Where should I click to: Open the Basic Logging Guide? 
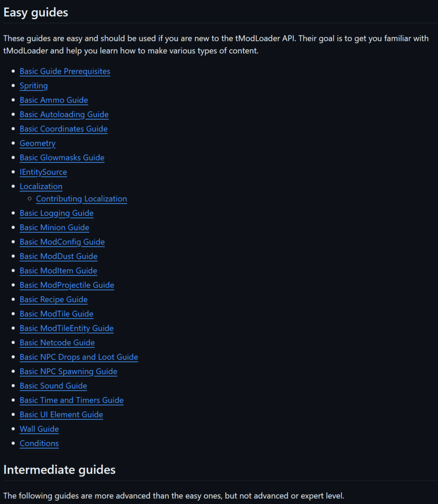57,213
